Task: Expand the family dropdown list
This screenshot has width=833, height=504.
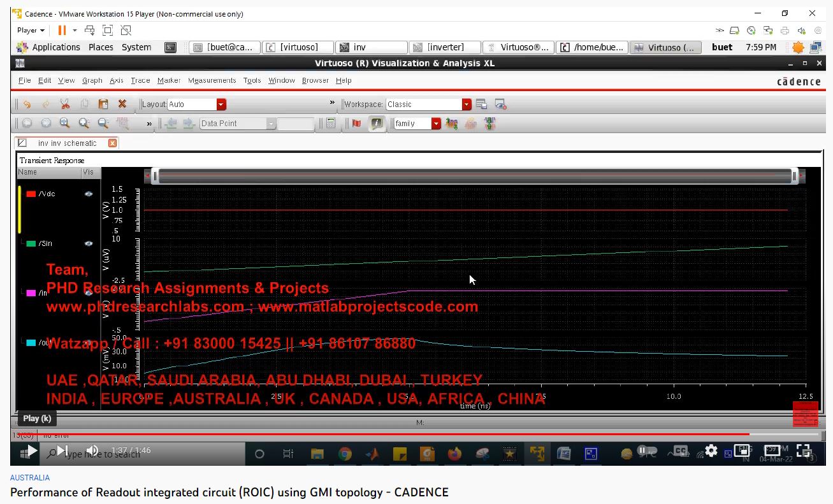Action: (436, 124)
